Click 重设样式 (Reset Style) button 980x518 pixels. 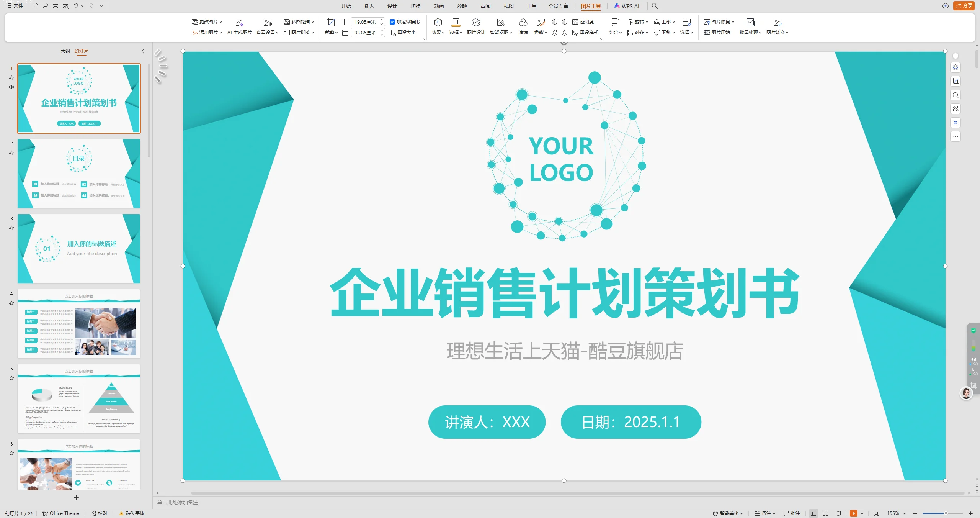tap(585, 33)
